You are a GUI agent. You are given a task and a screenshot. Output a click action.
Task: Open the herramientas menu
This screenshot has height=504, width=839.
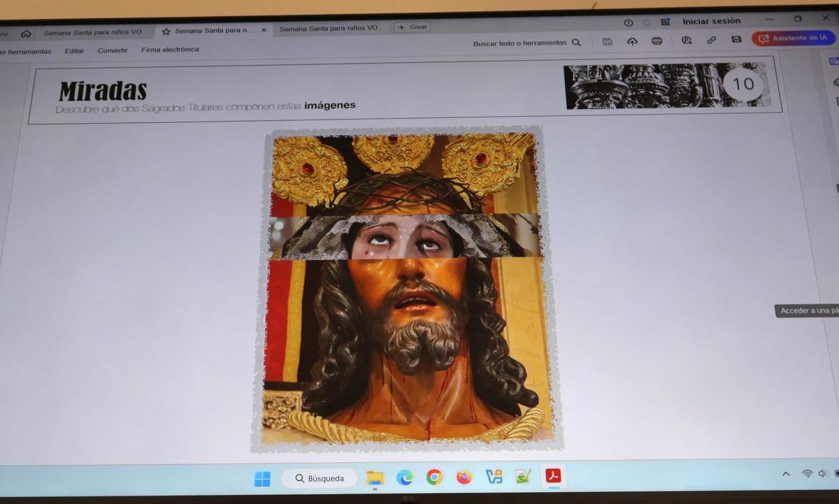(x=27, y=52)
